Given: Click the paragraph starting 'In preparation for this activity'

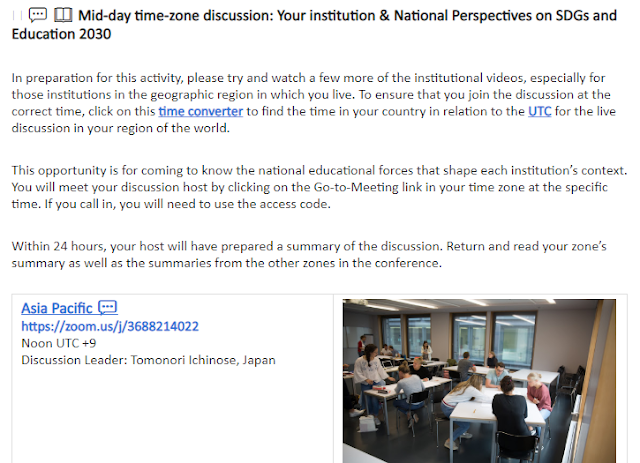Looking at the screenshot, I should tap(313, 103).
